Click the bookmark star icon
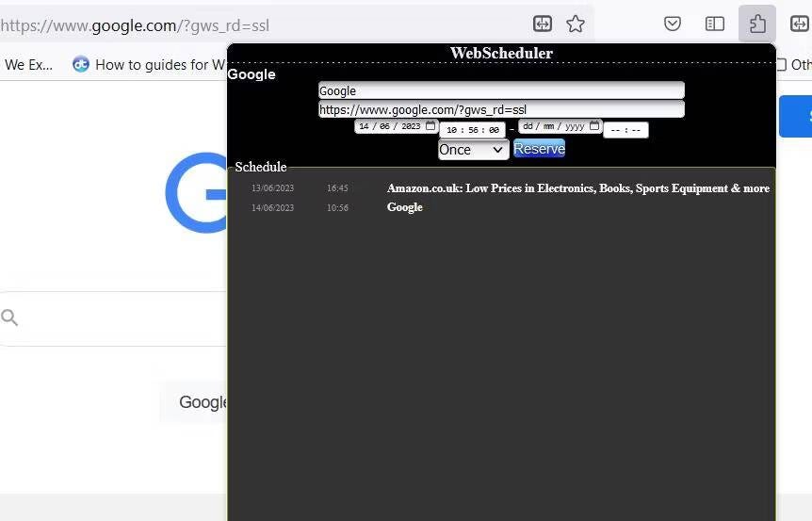This screenshot has width=812, height=521. (x=576, y=24)
